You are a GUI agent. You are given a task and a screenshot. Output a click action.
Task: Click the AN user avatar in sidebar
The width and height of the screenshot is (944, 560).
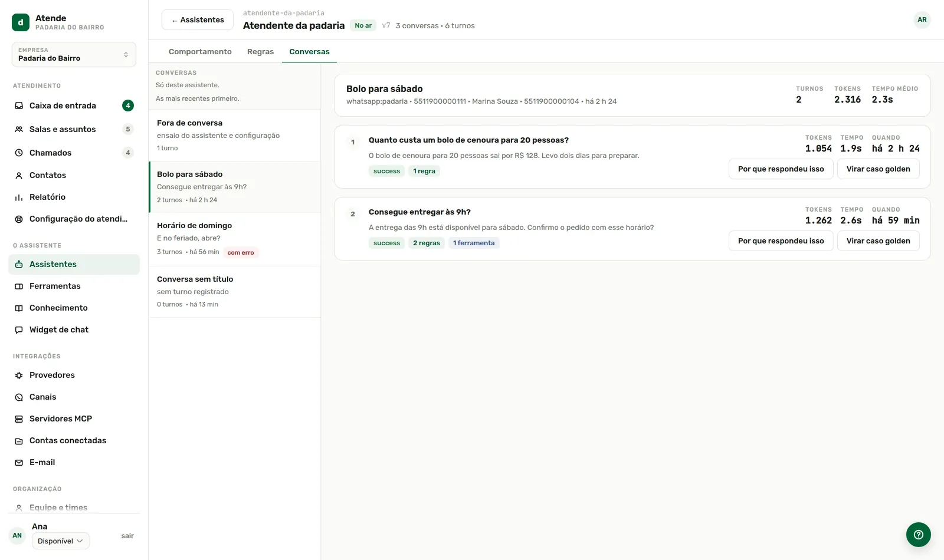click(17, 536)
